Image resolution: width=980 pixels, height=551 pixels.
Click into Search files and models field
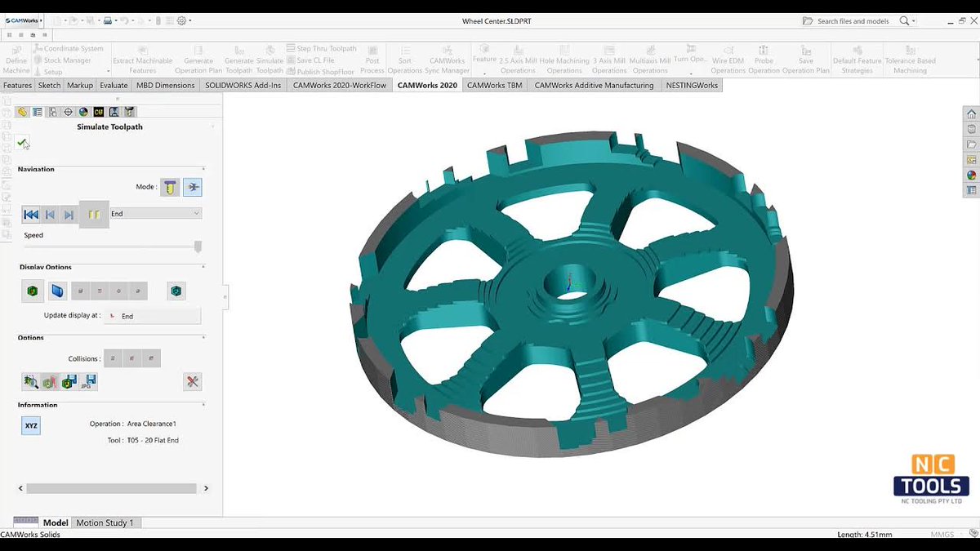point(853,20)
